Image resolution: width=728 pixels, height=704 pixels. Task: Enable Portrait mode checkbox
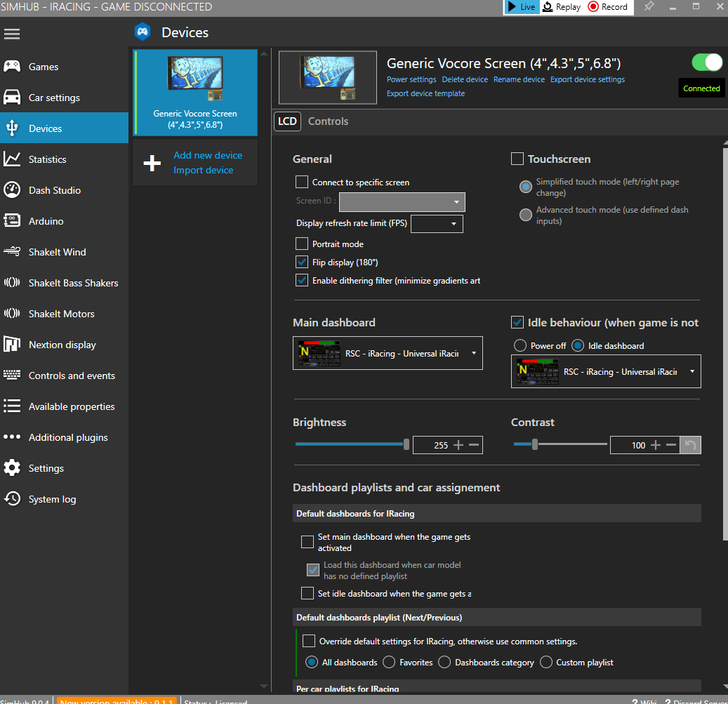point(302,244)
